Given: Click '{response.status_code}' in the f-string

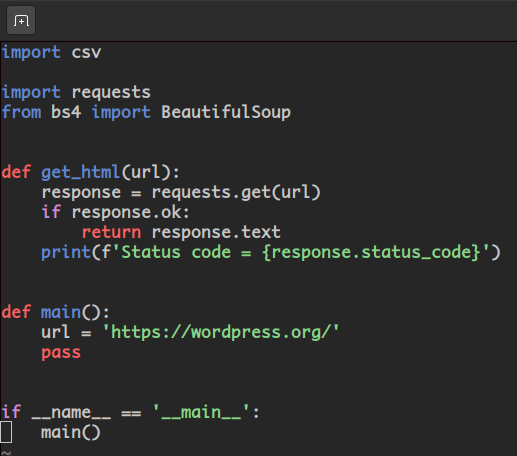Looking at the screenshot, I should point(371,252).
